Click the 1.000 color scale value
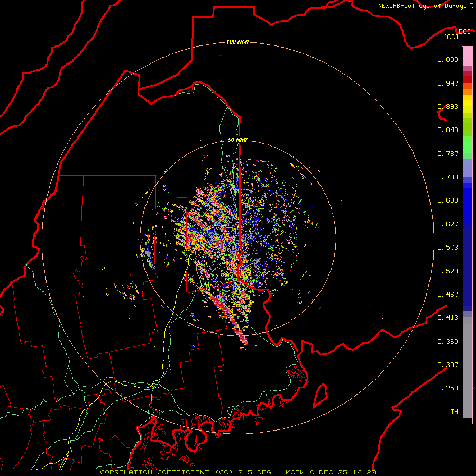 pyautogui.click(x=448, y=59)
